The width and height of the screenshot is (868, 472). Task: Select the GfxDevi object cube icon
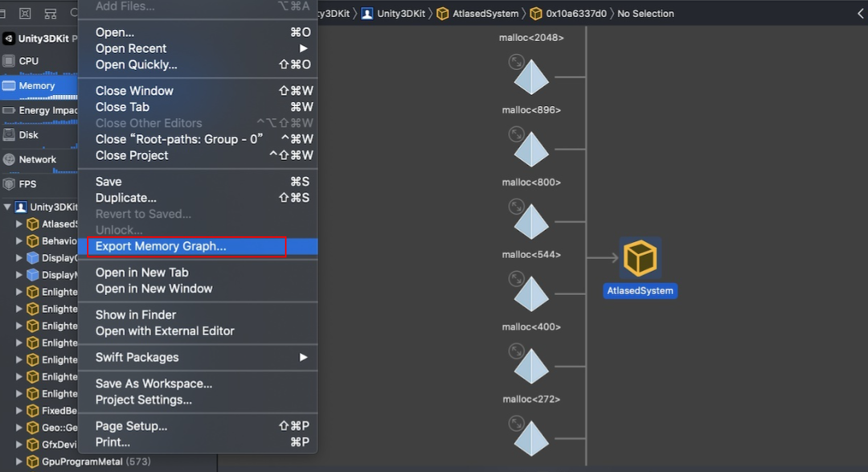click(x=33, y=445)
